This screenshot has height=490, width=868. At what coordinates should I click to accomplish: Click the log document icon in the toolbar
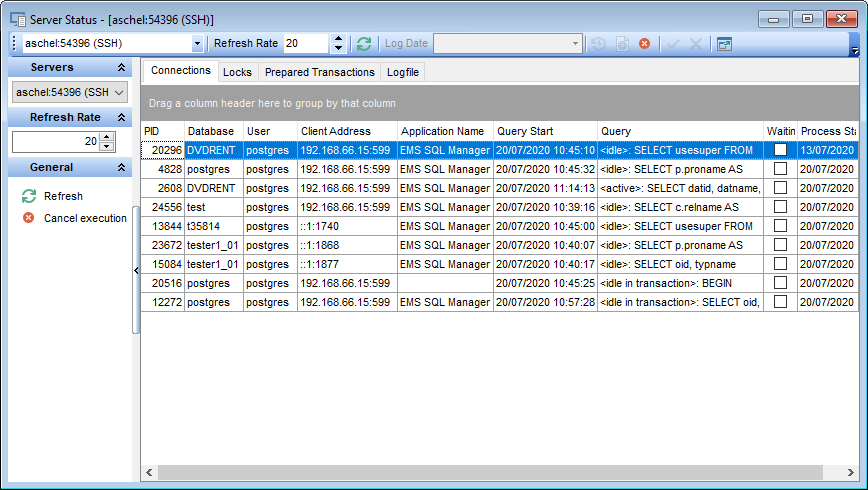click(622, 44)
